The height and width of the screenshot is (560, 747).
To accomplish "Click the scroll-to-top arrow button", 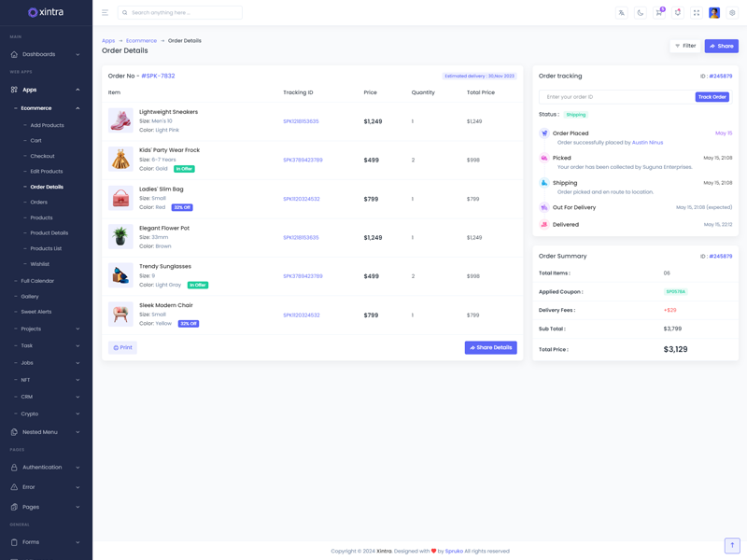I will point(732,545).
